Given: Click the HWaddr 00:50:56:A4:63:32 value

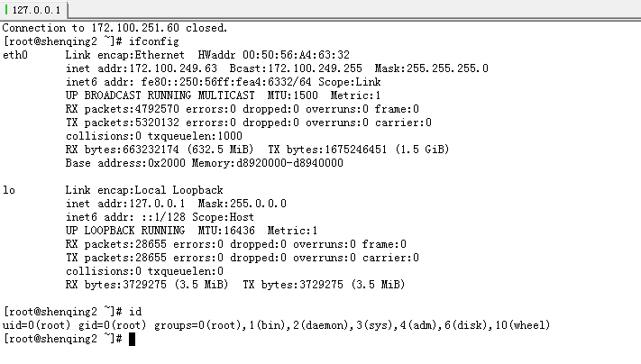Looking at the screenshot, I should (273, 55).
